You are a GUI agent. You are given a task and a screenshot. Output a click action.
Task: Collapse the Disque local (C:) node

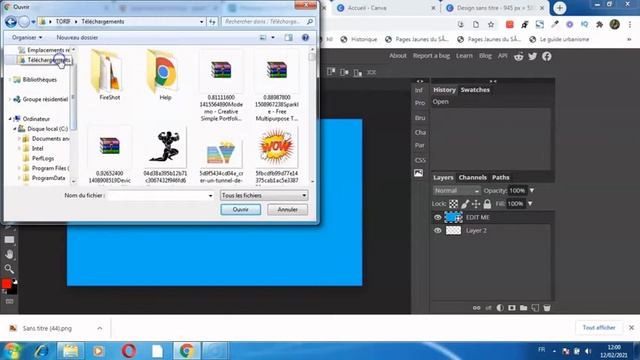(15, 129)
